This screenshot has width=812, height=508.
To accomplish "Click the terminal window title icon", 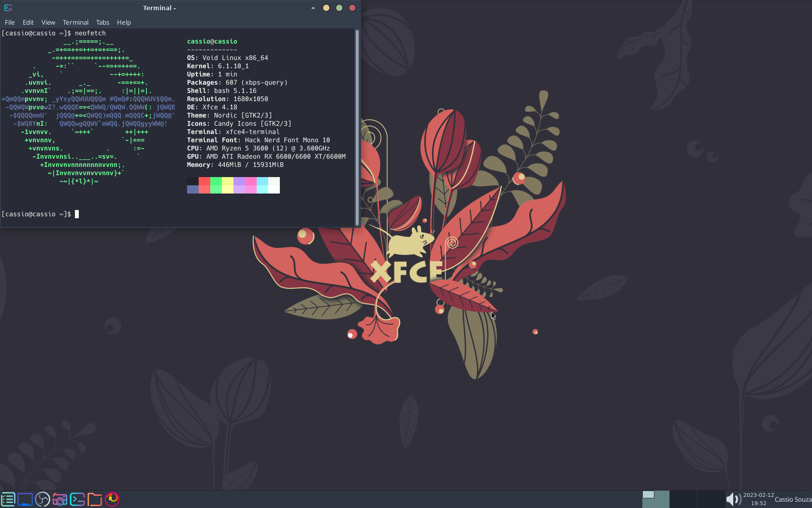I will pos(8,8).
